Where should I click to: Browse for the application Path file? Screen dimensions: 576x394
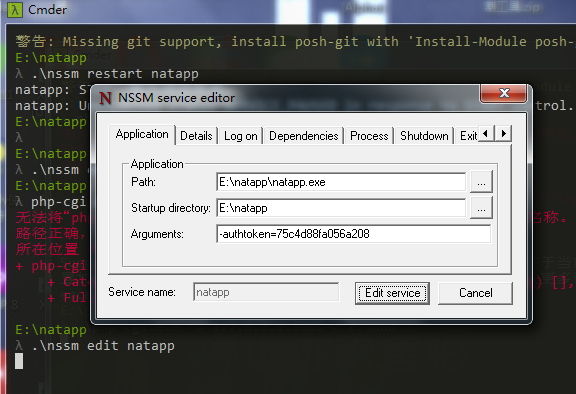coord(481,182)
